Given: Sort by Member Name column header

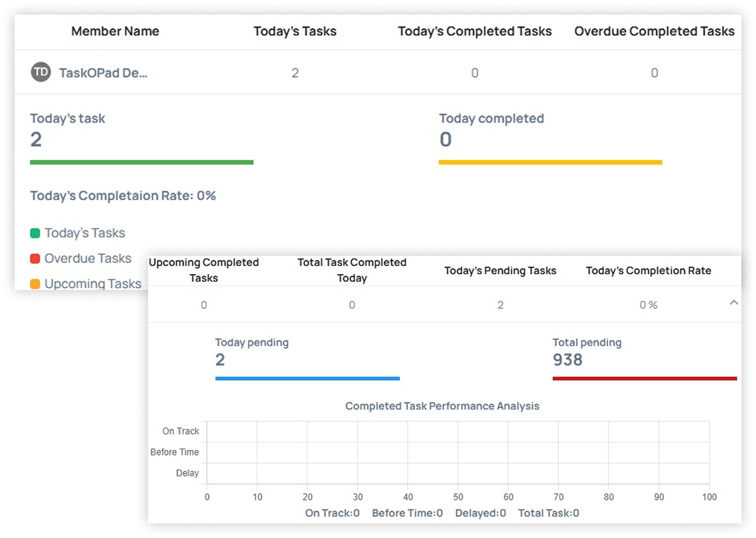Looking at the screenshot, I should 115,31.
